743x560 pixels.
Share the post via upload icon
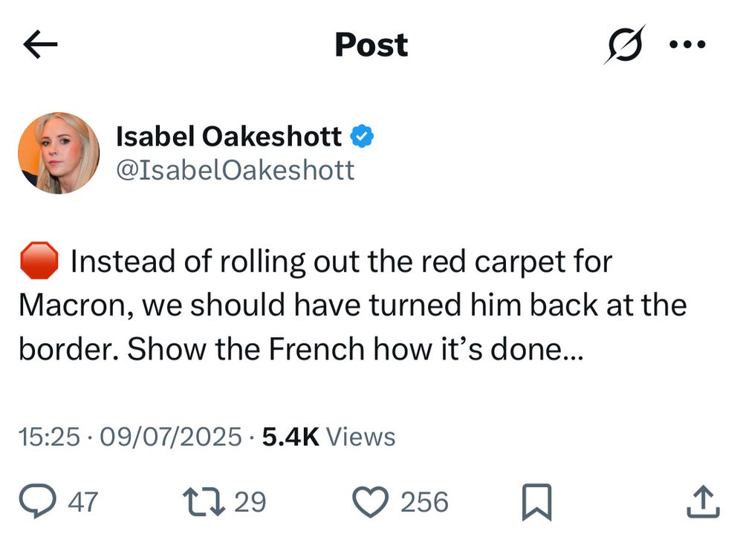pos(703,501)
